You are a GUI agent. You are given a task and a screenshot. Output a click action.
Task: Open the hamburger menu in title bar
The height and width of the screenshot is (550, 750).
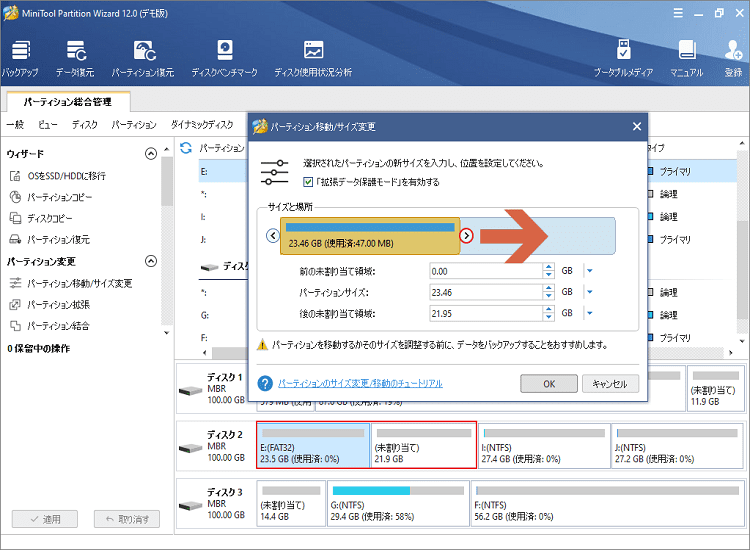click(x=678, y=13)
